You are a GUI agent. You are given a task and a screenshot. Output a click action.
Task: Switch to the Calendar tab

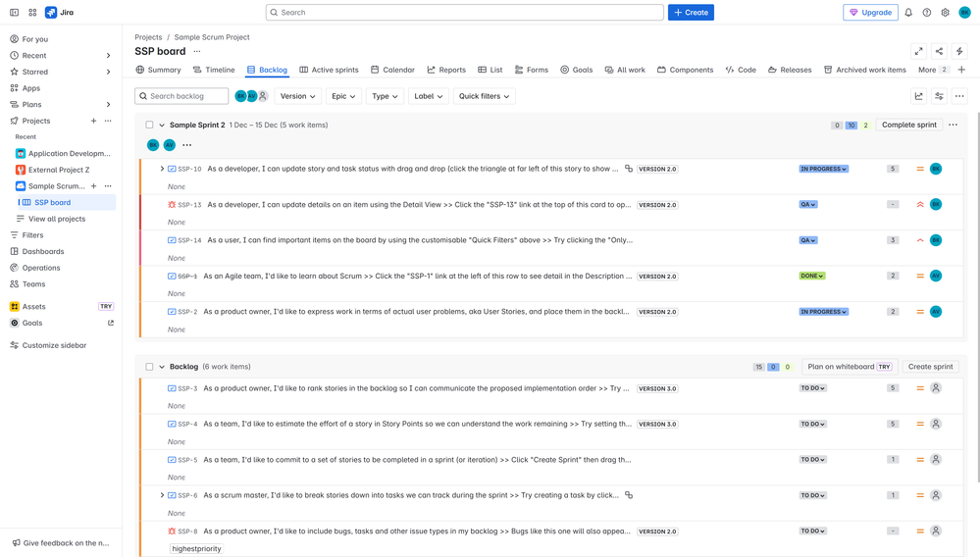tap(392, 70)
